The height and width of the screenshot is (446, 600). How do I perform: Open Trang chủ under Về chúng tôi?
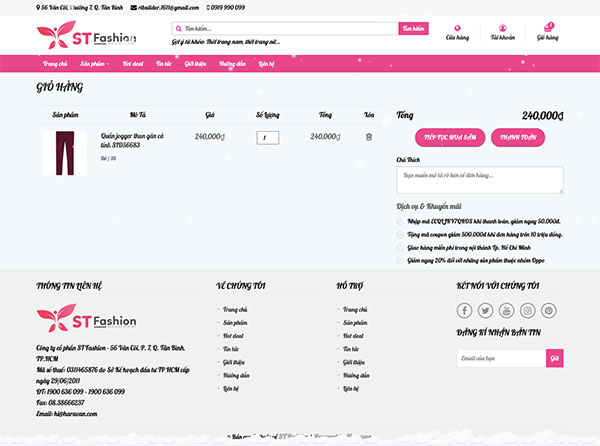[235, 309]
